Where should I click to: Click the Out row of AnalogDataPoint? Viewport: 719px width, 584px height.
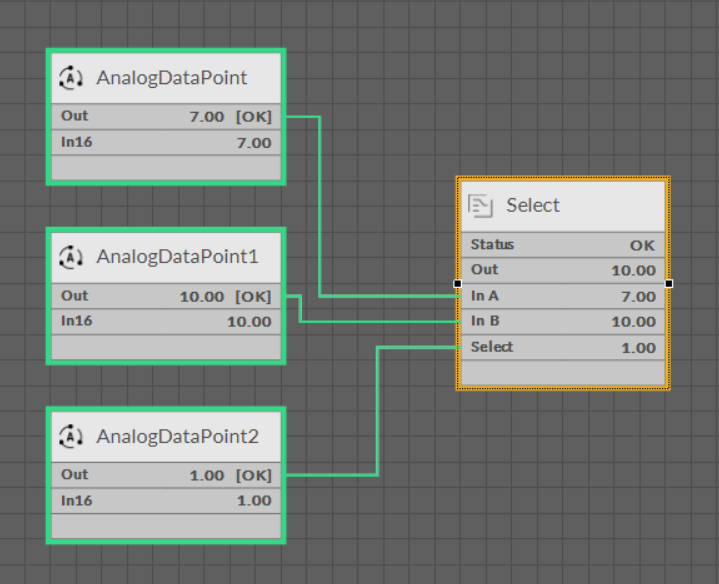point(165,117)
